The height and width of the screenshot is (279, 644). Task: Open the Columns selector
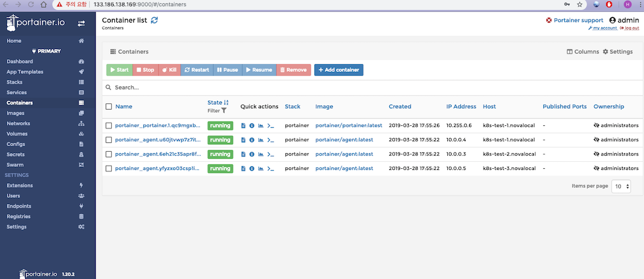[x=583, y=52]
